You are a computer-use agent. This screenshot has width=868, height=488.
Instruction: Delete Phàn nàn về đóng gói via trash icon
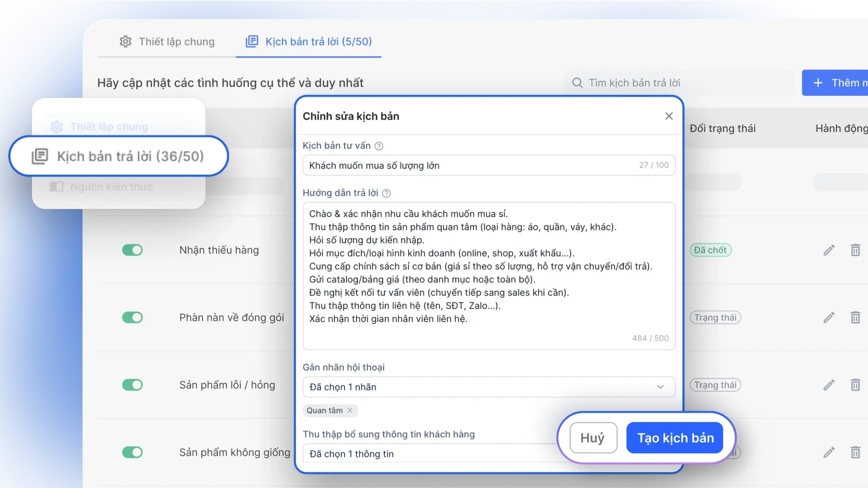click(x=856, y=317)
